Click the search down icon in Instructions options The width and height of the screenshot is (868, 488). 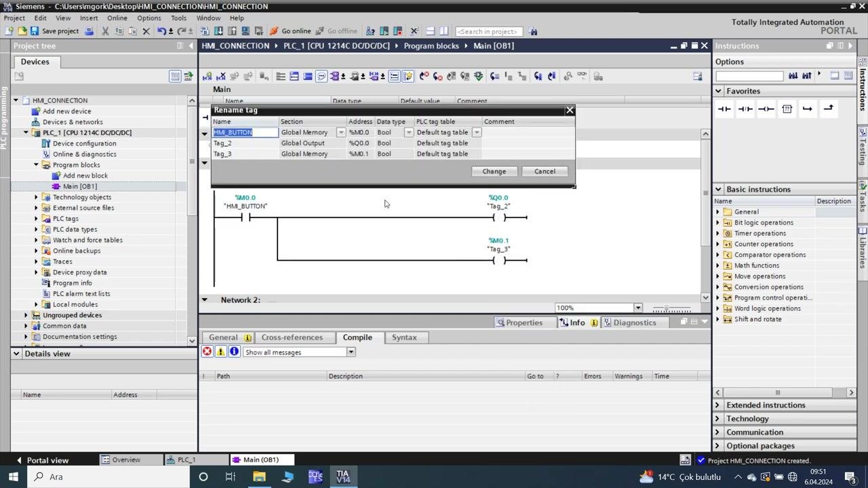793,75
